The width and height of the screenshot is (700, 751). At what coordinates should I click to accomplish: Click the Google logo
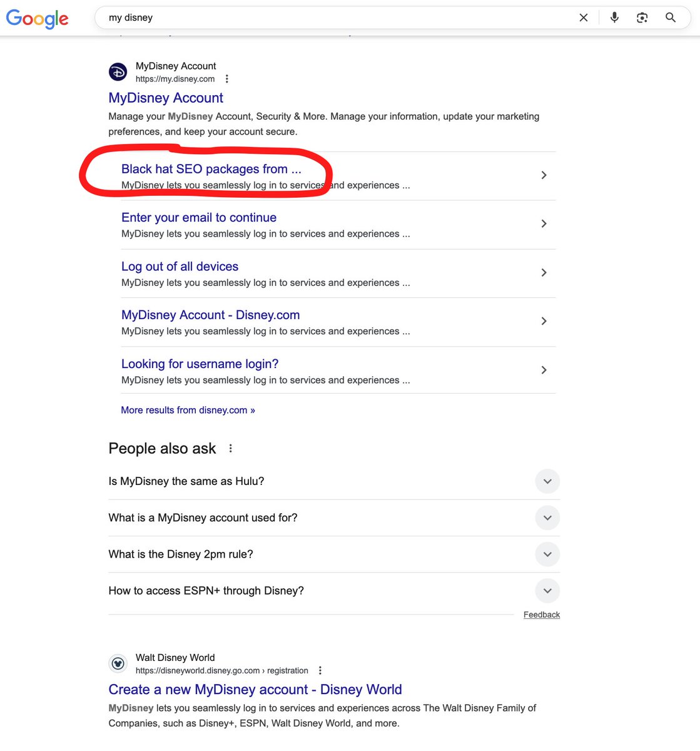[x=37, y=19]
